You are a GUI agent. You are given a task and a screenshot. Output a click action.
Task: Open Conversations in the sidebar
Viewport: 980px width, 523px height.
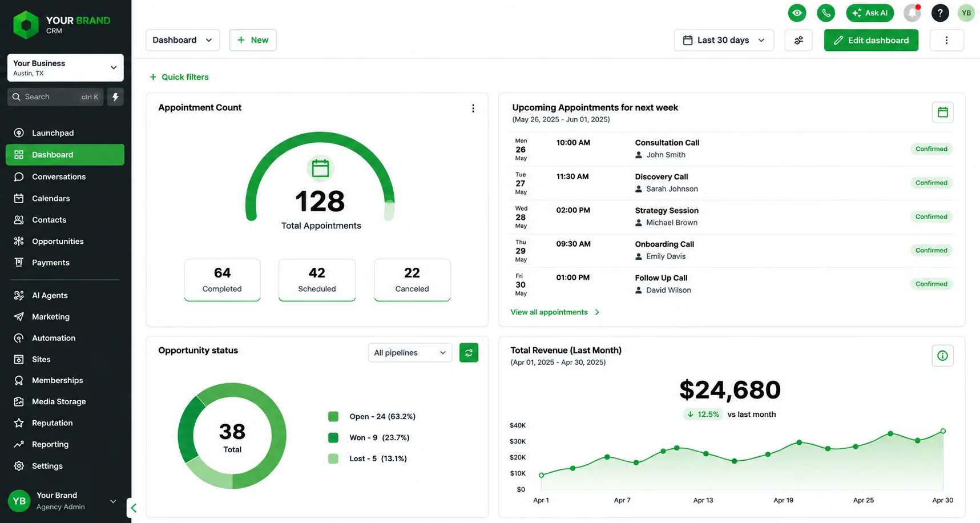click(x=65, y=177)
